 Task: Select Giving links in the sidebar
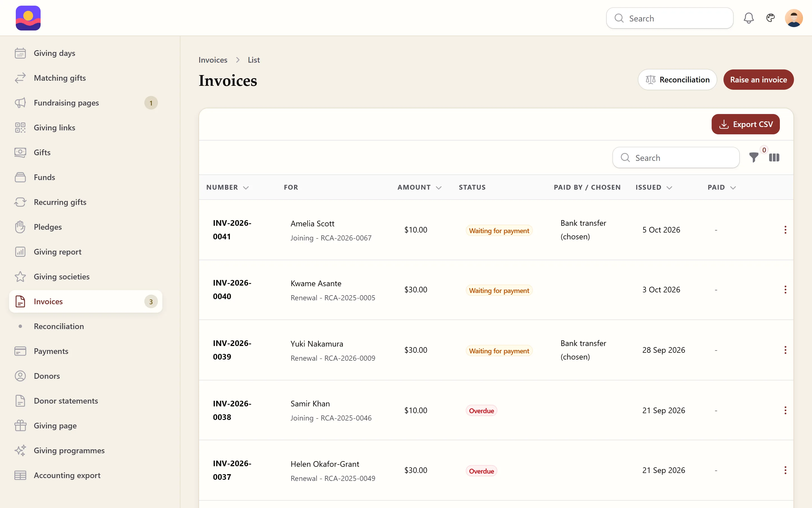click(85, 128)
